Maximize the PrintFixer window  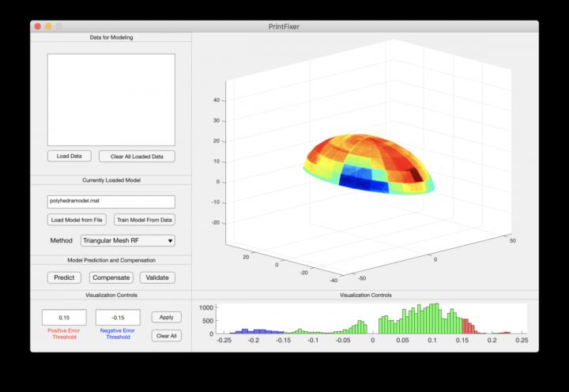(x=59, y=26)
